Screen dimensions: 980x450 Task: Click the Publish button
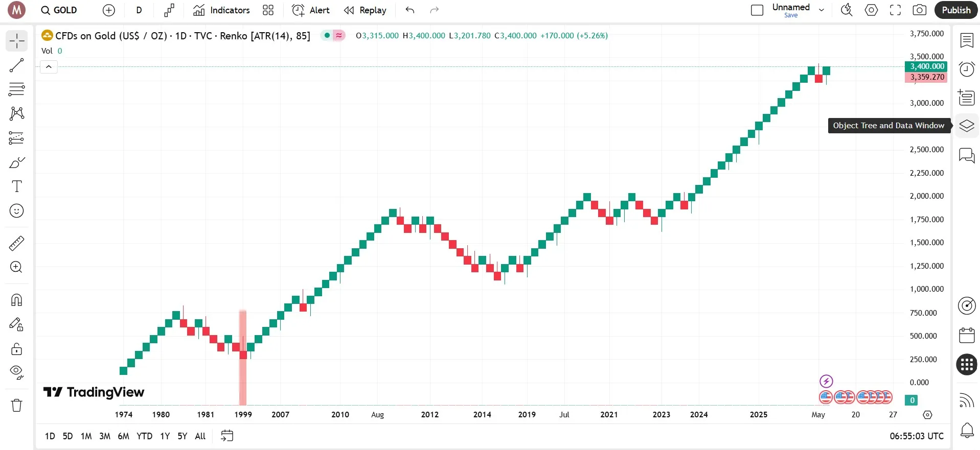955,10
